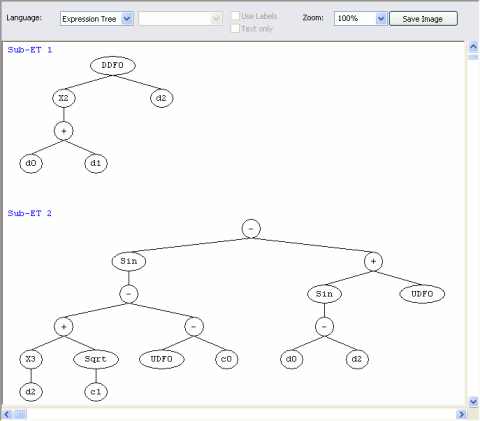Viewport: 480px width, 421px height.
Task: Click the horizontal scrollbar right arrow
Action: click(462, 414)
